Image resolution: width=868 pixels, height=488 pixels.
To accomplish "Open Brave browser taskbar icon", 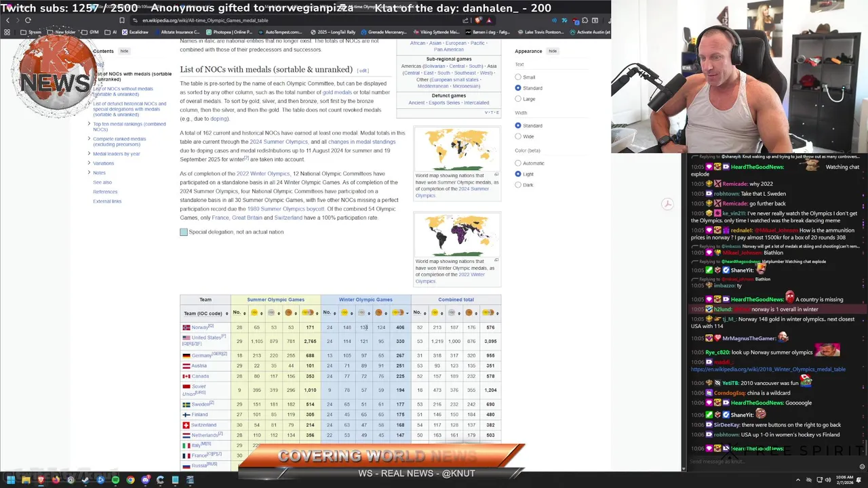I will coord(41,480).
